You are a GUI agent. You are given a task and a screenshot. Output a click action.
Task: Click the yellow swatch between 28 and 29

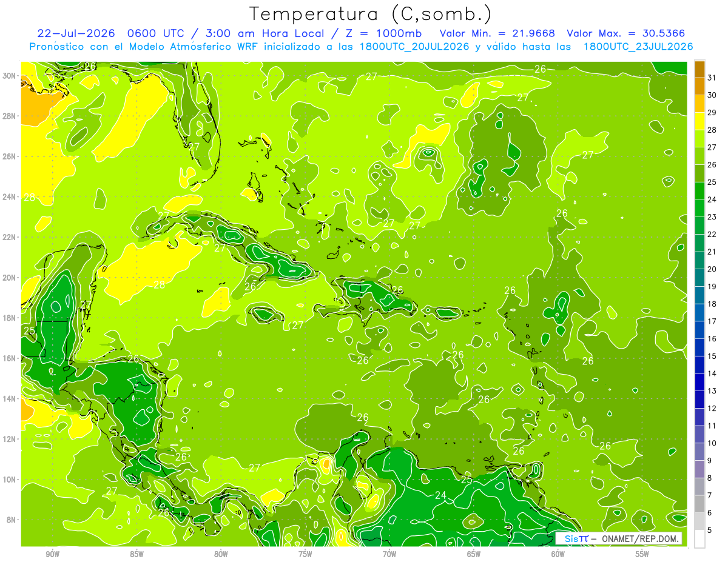click(x=699, y=121)
